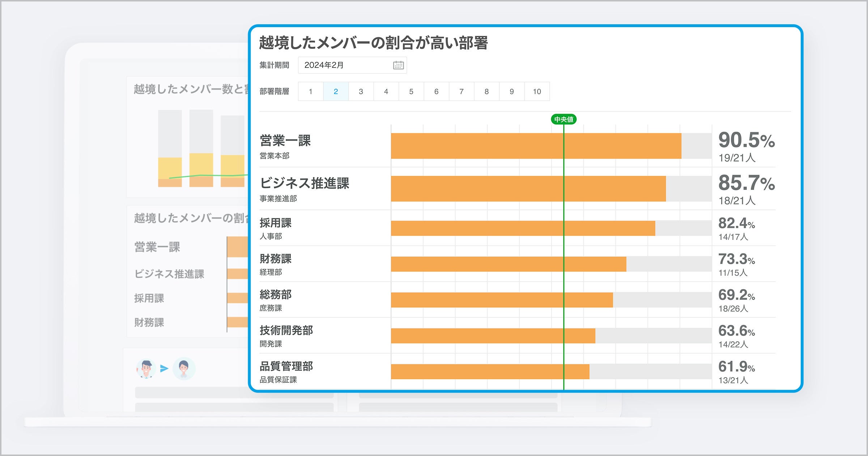The width and height of the screenshot is (868, 456).
Task: Click the 90.5% value for 営業一課
Action: pos(746,140)
